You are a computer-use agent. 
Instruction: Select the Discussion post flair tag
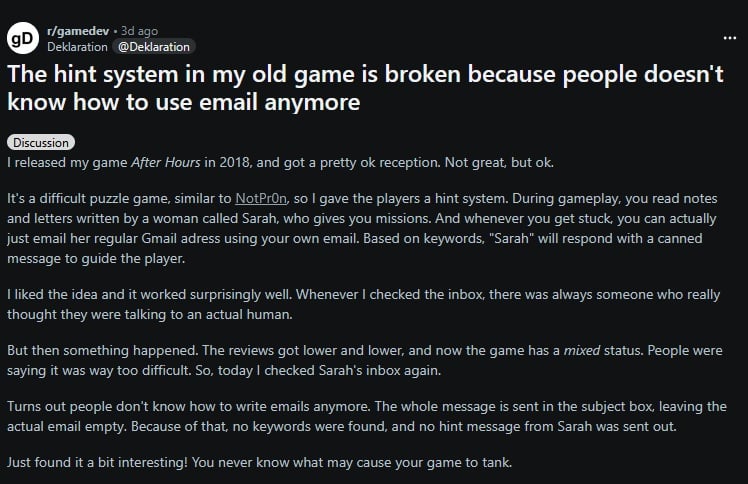[x=40, y=143]
